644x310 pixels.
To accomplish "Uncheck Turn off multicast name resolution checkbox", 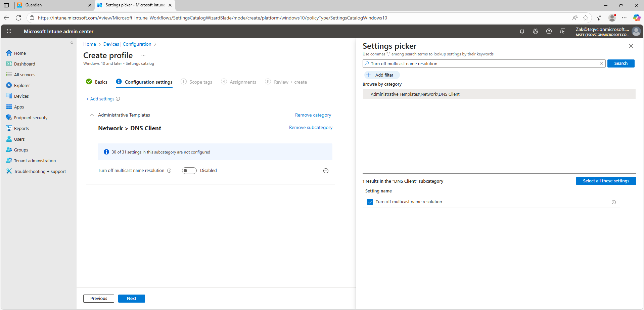I will tap(370, 202).
